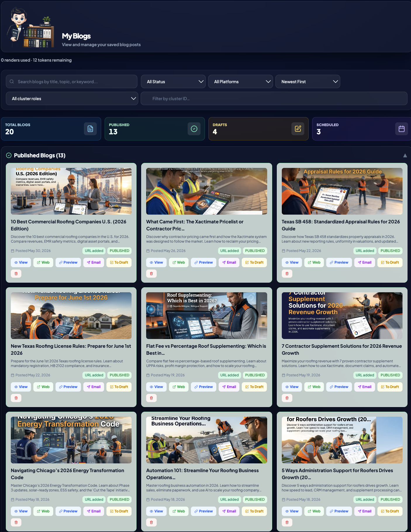This screenshot has width=411, height=532.
Task: Delete the Navigating Chicago's 2026 Energy blog
Action: (16, 522)
